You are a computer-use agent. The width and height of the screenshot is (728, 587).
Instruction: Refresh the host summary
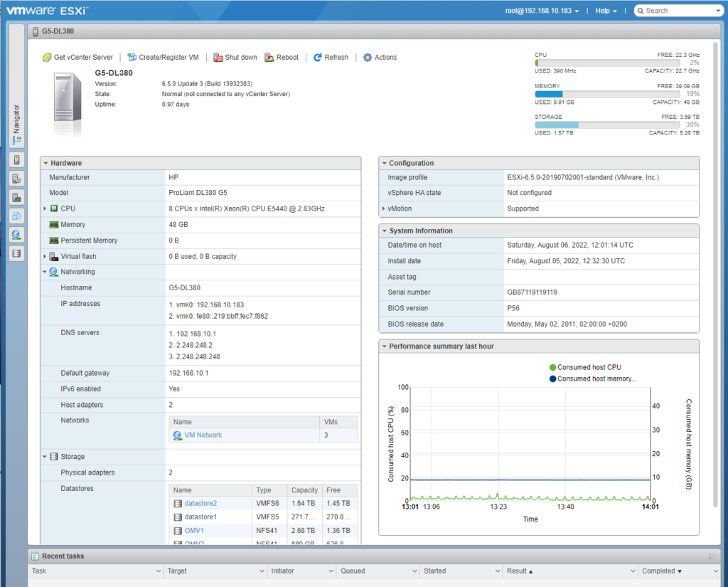coord(331,57)
